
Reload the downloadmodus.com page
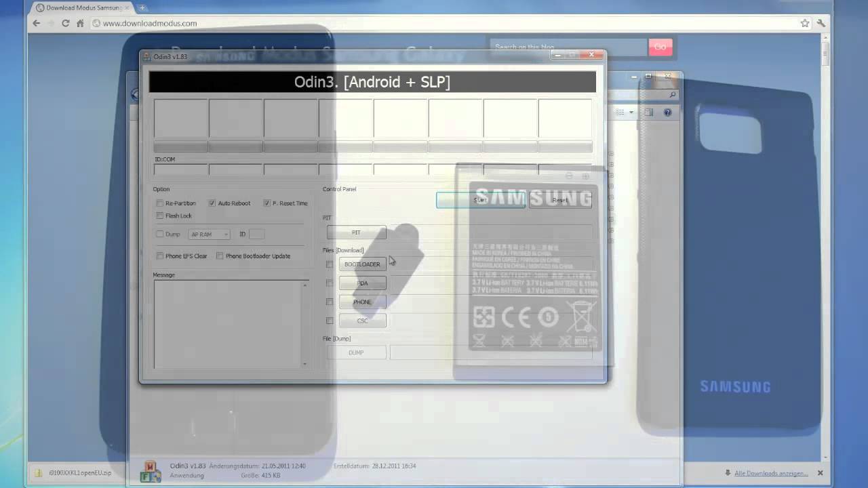pyautogui.click(x=66, y=23)
